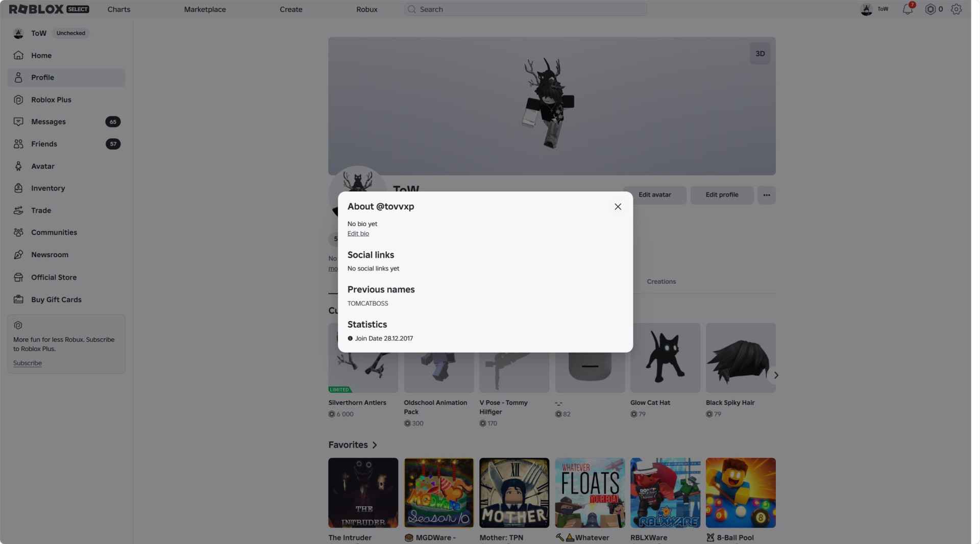Open the Black Spiky Hair item thumbnail

tap(741, 358)
